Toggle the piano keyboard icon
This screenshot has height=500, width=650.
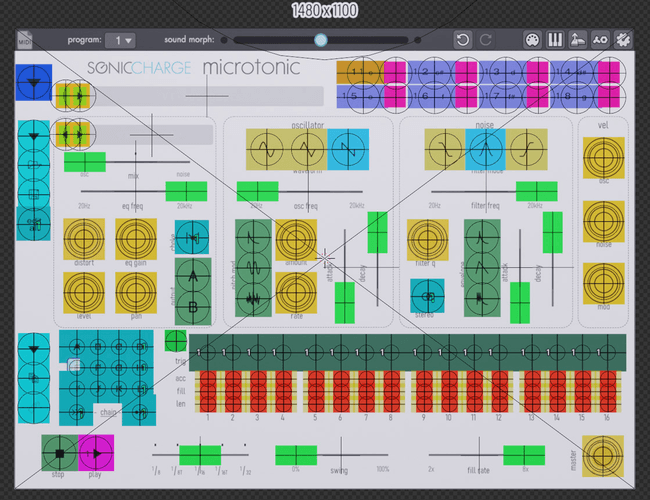(x=555, y=40)
